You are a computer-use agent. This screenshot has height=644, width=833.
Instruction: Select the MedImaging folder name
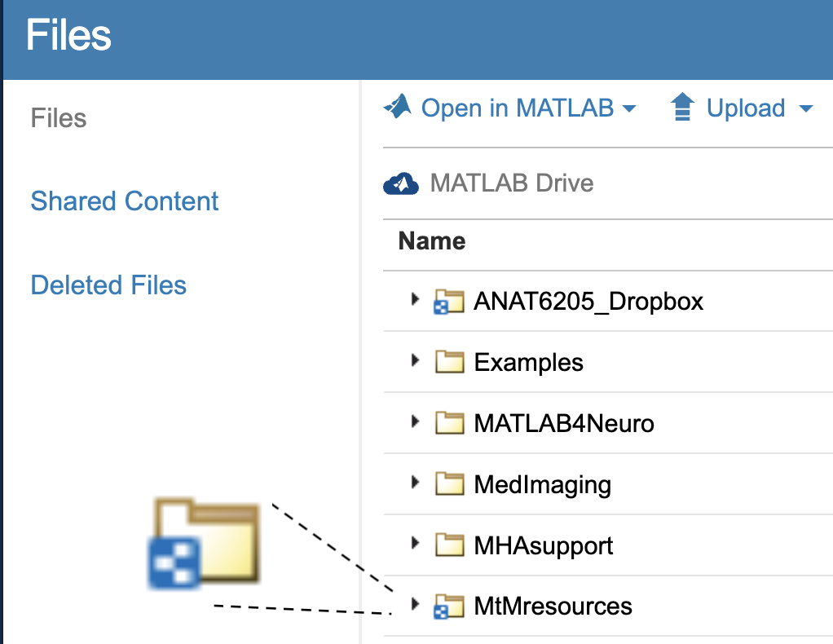tap(542, 485)
